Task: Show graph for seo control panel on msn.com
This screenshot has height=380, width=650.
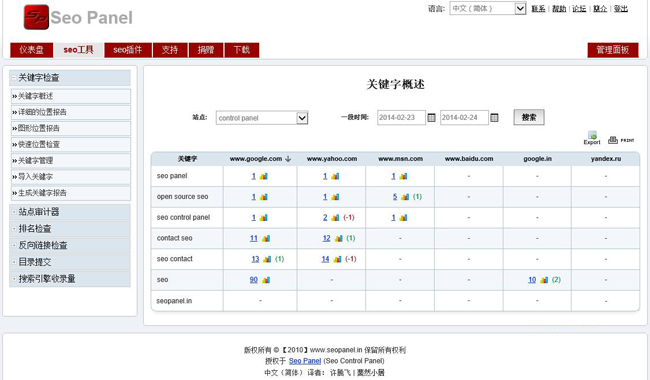Action: point(403,218)
